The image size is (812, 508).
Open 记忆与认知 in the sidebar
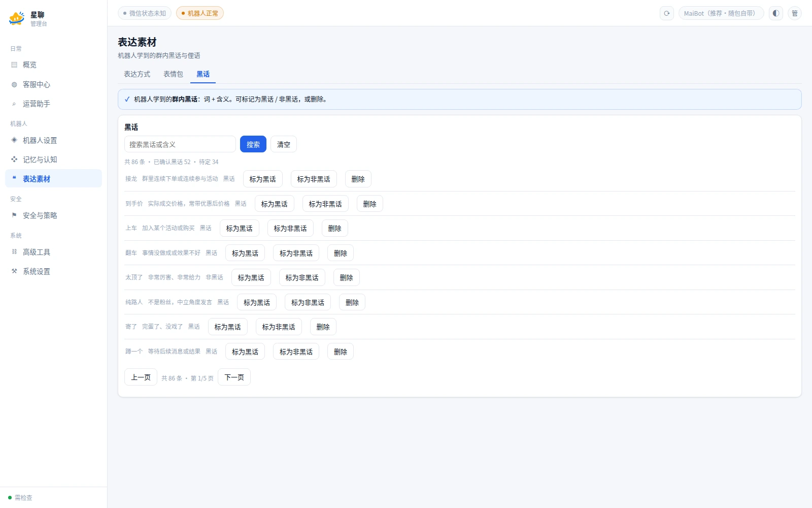pyautogui.click(x=53, y=160)
